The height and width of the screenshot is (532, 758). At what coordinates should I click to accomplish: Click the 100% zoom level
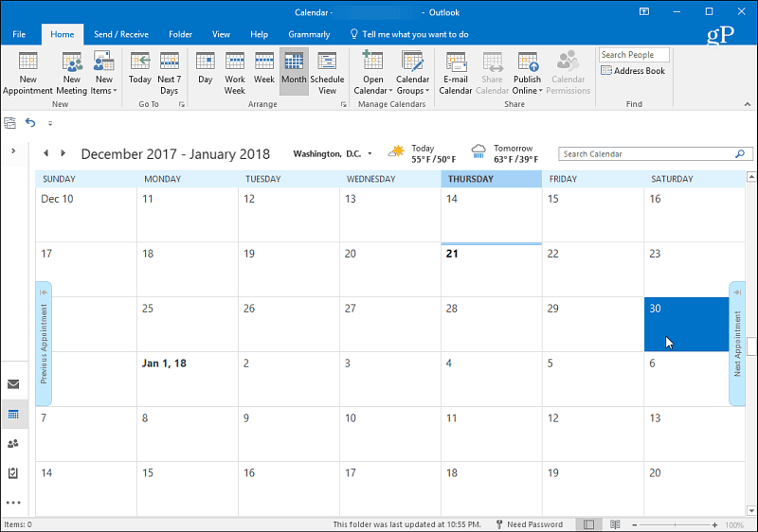[733, 524]
